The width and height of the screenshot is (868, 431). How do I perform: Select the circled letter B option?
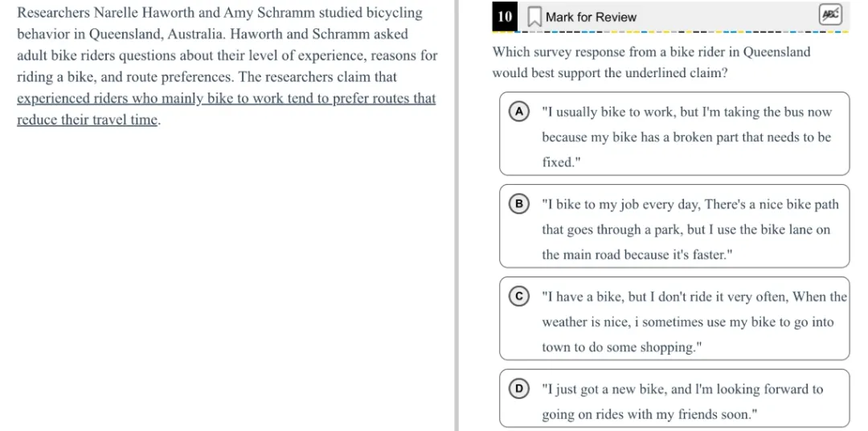[x=520, y=204]
